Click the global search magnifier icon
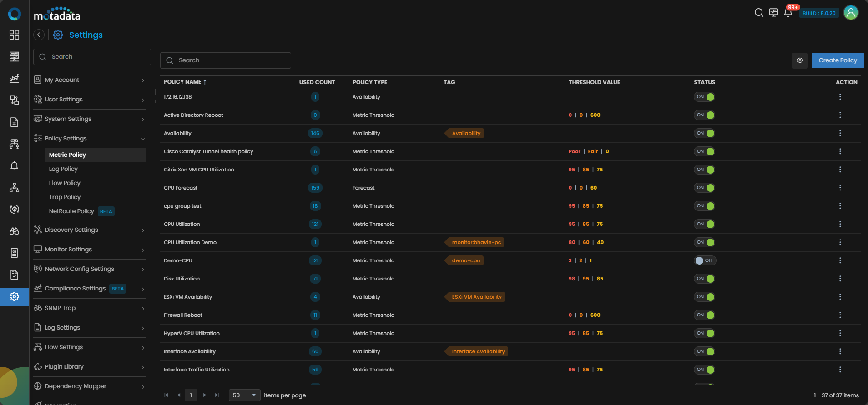Viewport: 868px width, 405px height. click(x=759, y=13)
